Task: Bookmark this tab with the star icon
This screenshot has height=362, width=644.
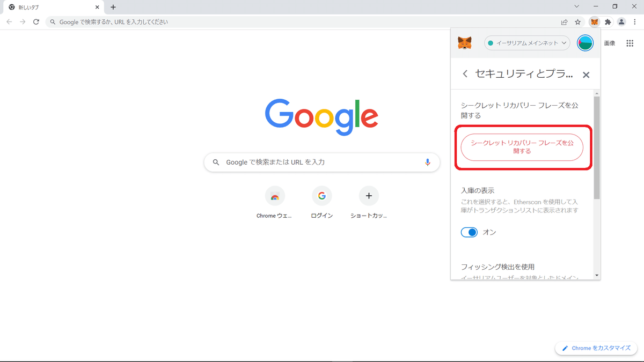Action: coord(577,22)
